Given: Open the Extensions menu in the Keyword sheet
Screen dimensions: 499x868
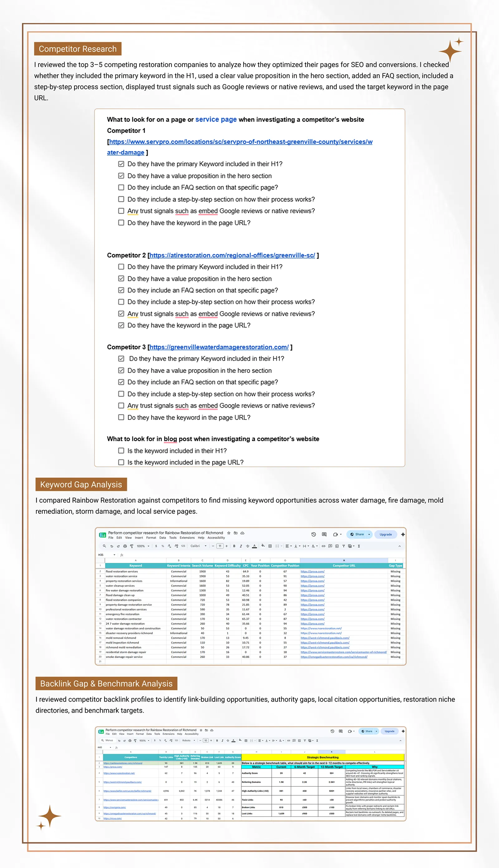Looking at the screenshot, I should point(187,538).
